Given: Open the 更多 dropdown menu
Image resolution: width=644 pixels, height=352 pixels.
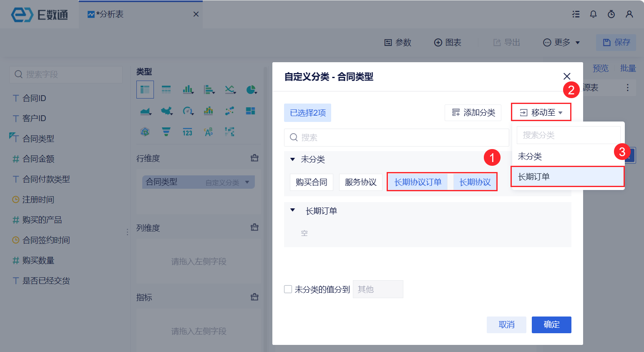Looking at the screenshot, I should pos(561,43).
